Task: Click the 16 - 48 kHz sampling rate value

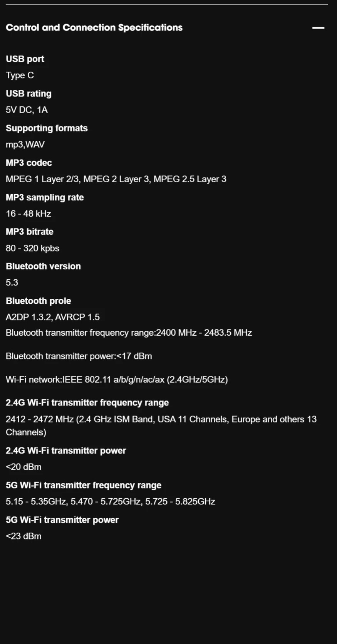Action: [x=28, y=214]
